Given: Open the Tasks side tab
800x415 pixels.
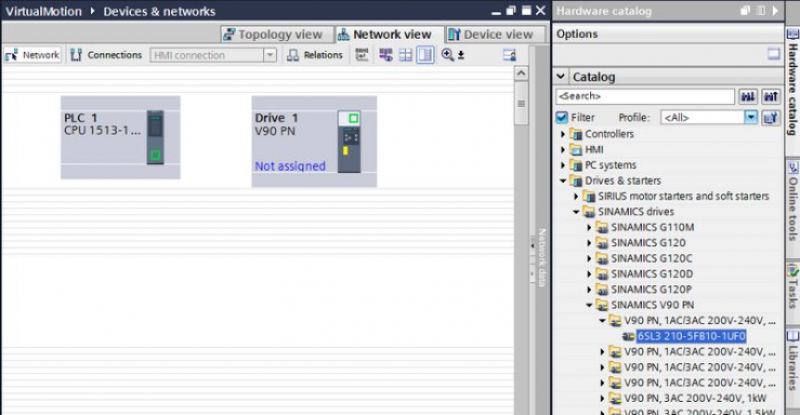Looking at the screenshot, I should [x=792, y=286].
